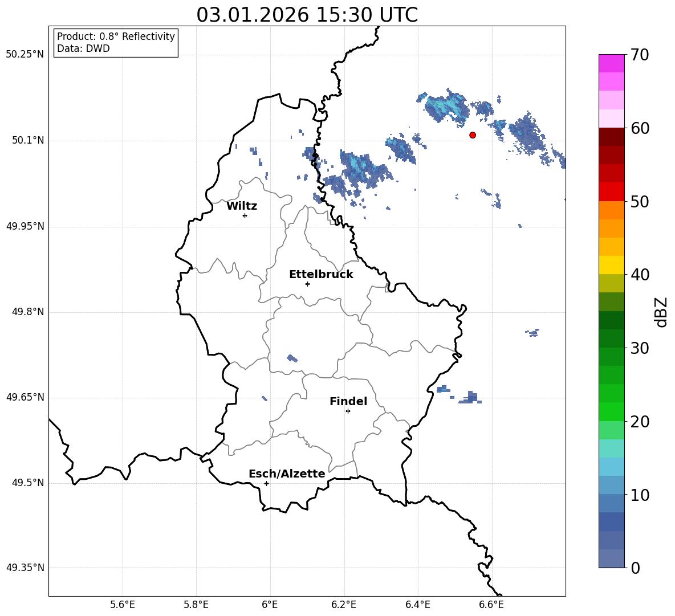The height and width of the screenshot is (616, 675).
Task: Click the 49.5°N latitude label
Action: tap(28, 483)
